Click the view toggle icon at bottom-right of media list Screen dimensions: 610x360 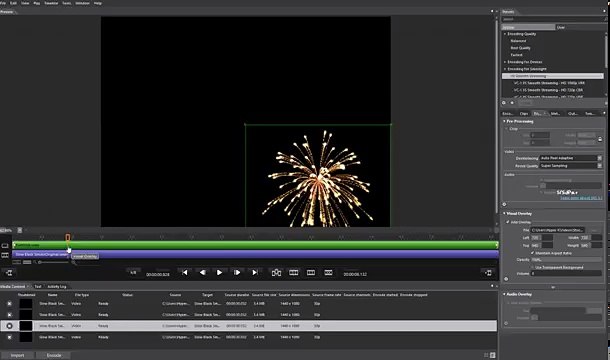pos(493,355)
